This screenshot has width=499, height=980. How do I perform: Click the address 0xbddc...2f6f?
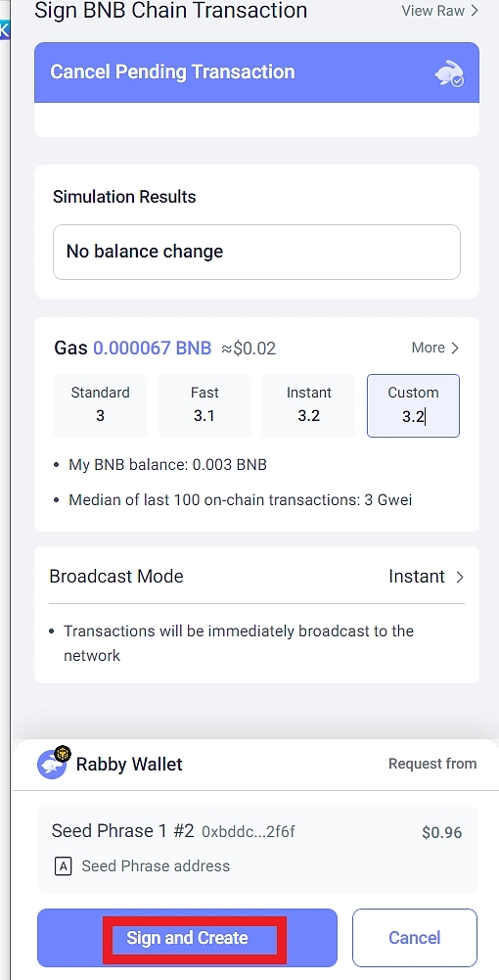249,832
